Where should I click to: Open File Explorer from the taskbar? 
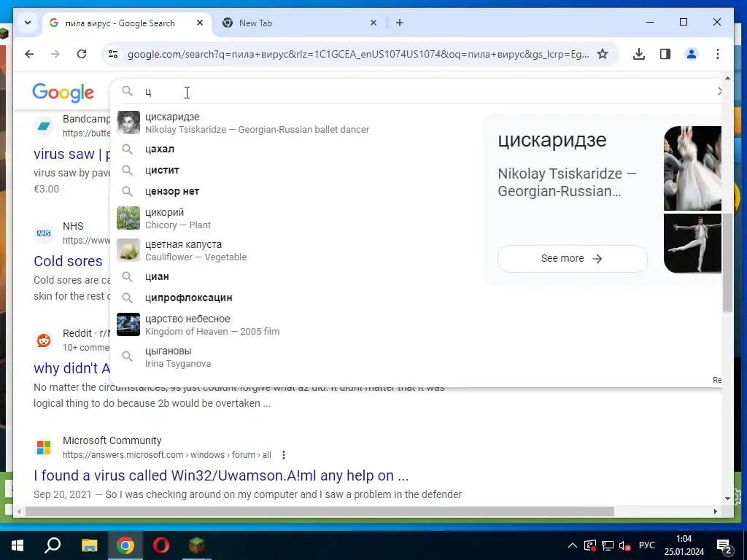[x=89, y=545]
